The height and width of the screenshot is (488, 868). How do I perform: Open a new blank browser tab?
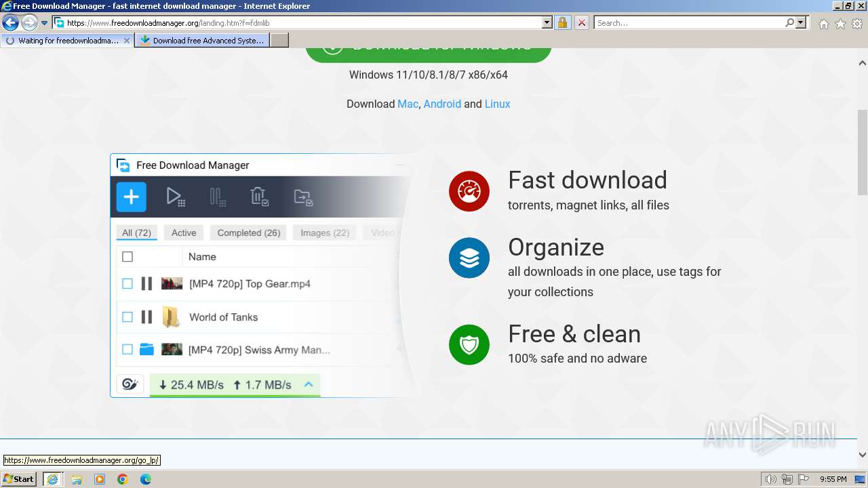pos(279,41)
